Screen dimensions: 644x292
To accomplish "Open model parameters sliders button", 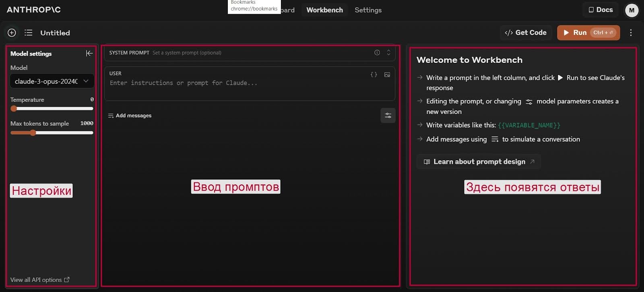I will tap(388, 116).
